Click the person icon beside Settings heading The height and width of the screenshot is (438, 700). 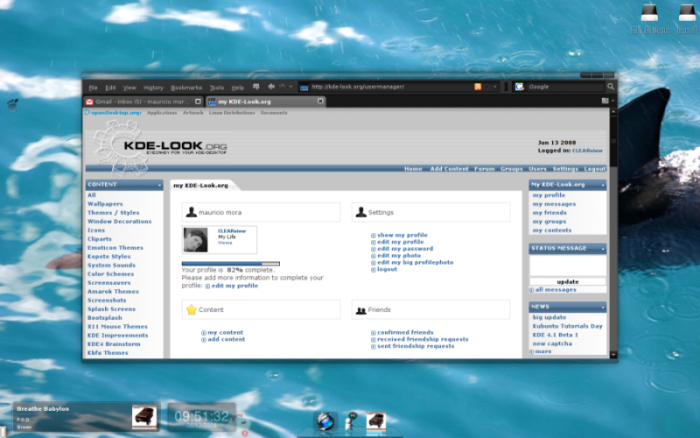[x=361, y=212]
